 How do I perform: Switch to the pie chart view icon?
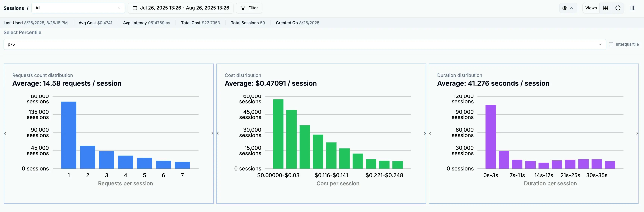coord(618,8)
